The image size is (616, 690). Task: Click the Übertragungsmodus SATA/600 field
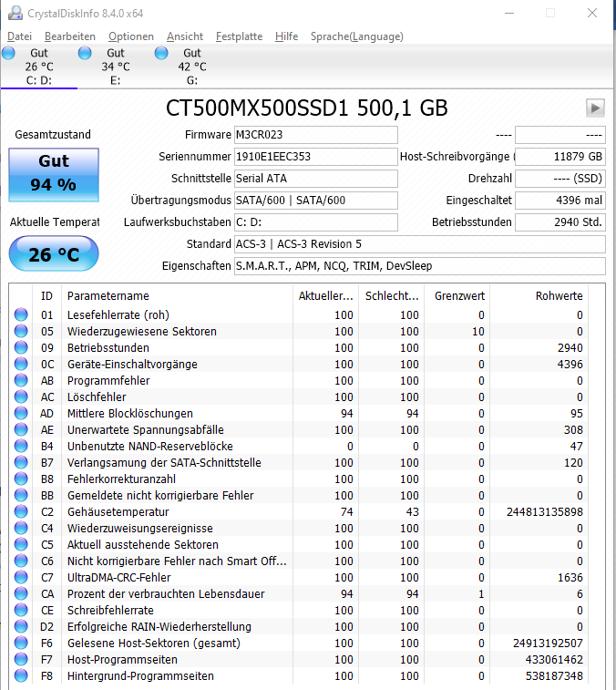(316, 201)
